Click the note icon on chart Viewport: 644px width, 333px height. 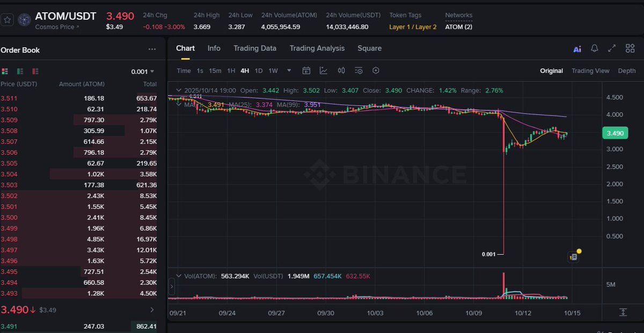point(573,257)
